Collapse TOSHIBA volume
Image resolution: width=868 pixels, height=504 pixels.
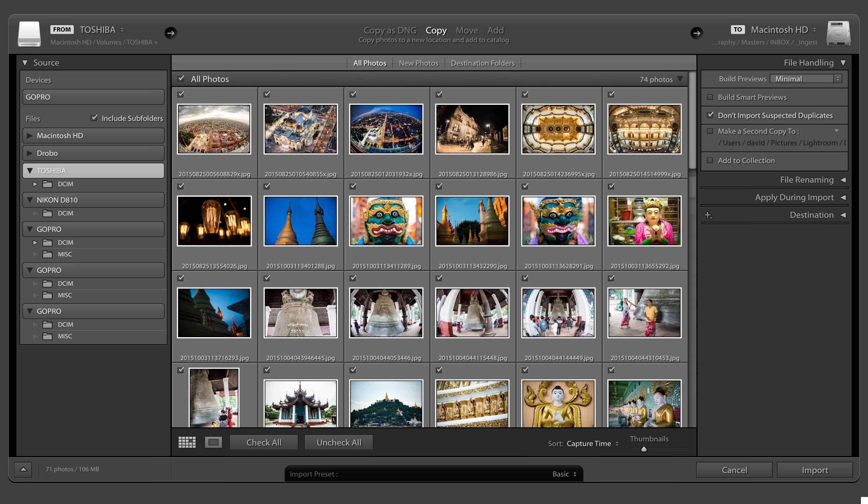pyautogui.click(x=30, y=171)
